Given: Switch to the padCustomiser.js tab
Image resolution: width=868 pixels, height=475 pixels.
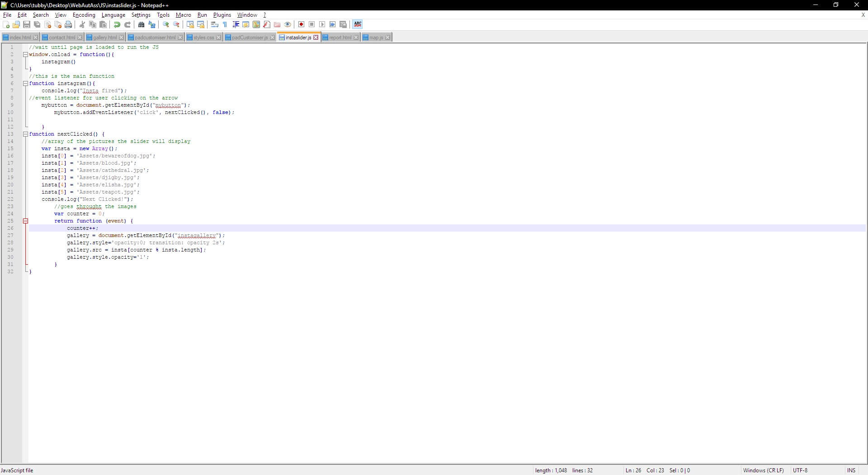Looking at the screenshot, I should 250,38.
